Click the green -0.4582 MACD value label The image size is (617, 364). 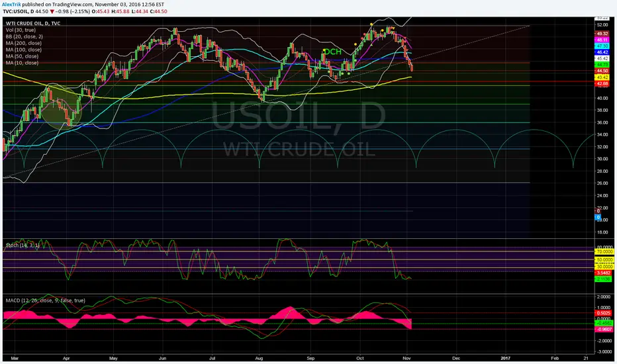point(604,323)
